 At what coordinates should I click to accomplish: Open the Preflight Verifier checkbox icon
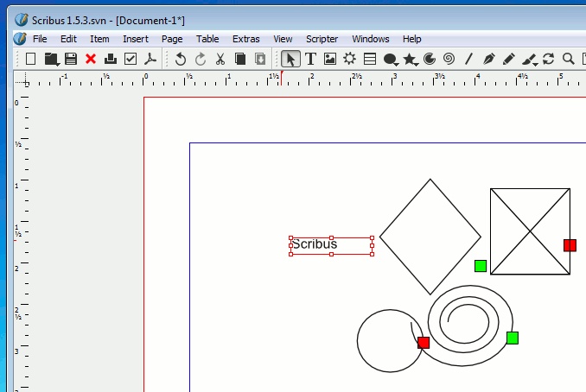[131, 59]
